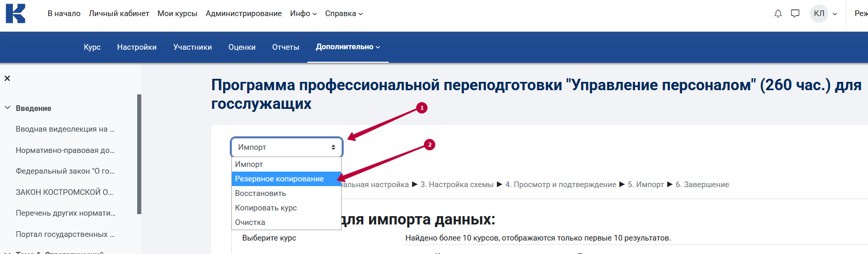
Task: Open ЗАКОН КОСТРОМСКОЙ О… item
Action: pos(64,192)
